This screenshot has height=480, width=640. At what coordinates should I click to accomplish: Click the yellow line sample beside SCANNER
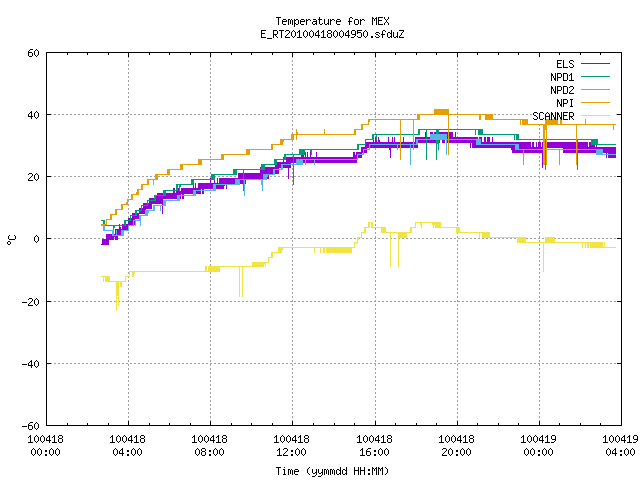tap(596, 116)
